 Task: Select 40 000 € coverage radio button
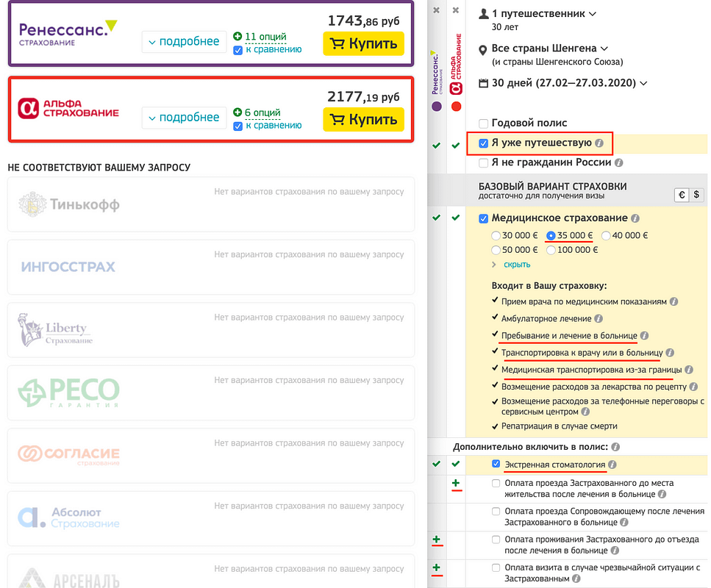(x=606, y=236)
